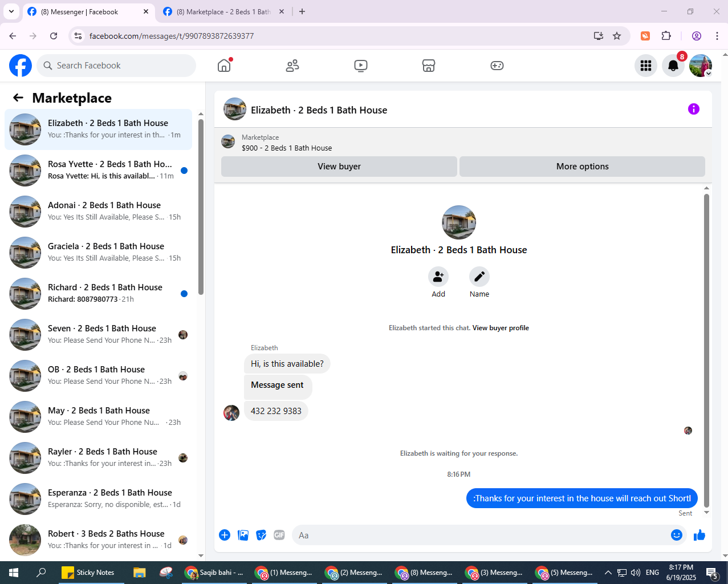Screen dimensions: 728x584
Task: Open more actions plus icon in composer
Action: click(x=225, y=535)
